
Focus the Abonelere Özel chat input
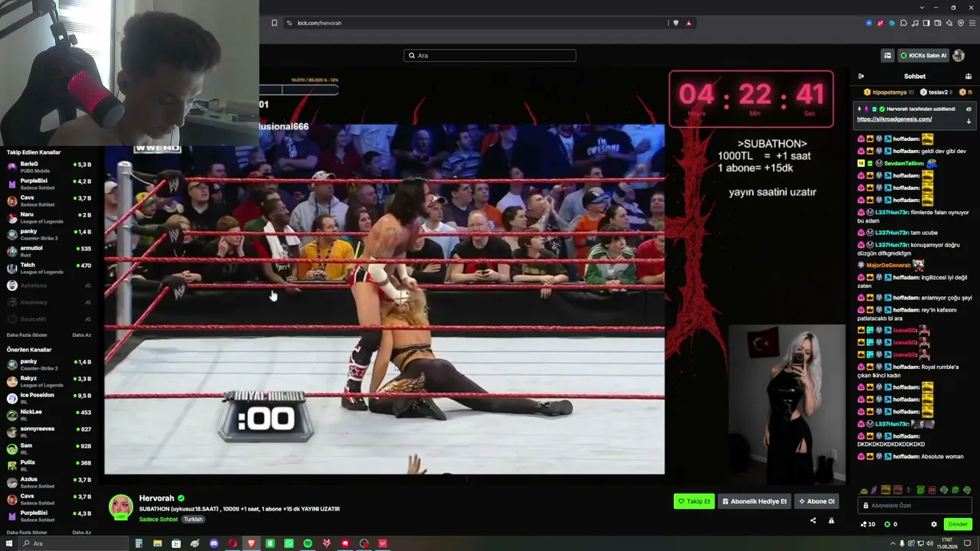(916, 505)
